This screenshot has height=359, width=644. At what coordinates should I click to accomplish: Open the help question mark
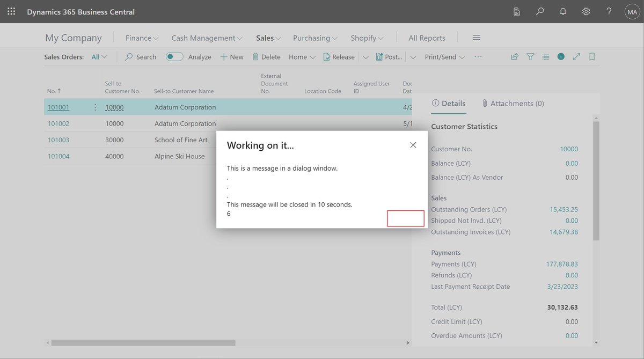[x=609, y=11]
